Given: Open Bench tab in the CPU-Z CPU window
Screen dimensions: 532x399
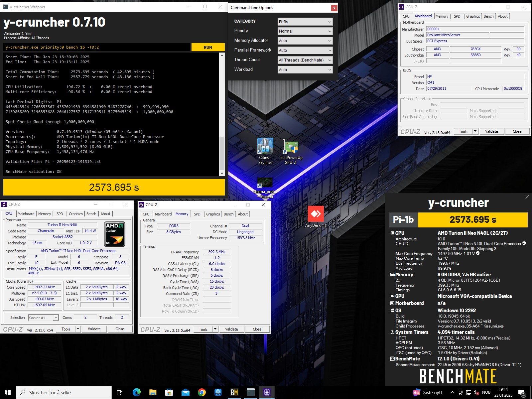Looking at the screenshot, I should [x=91, y=214].
